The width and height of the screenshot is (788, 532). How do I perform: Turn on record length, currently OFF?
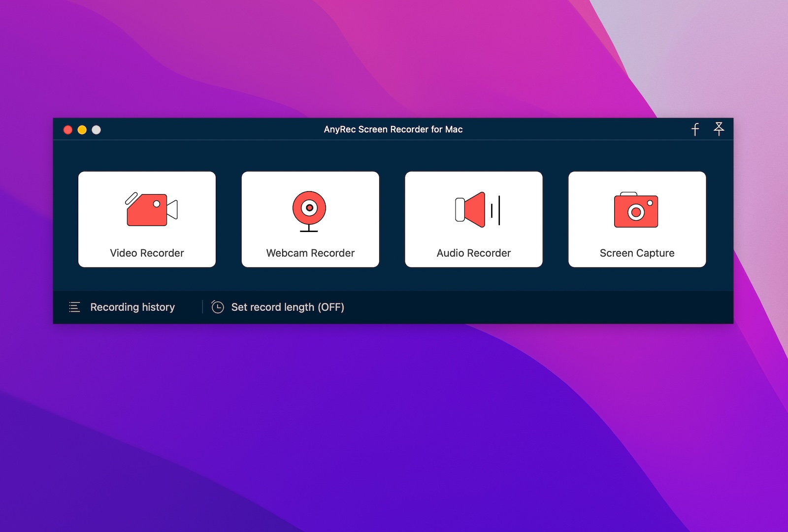click(x=288, y=307)
